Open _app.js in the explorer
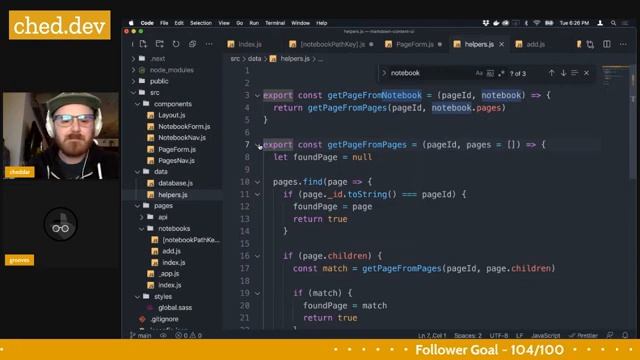The width and height of the screenshot is (640, 360). tap(168, 274)
